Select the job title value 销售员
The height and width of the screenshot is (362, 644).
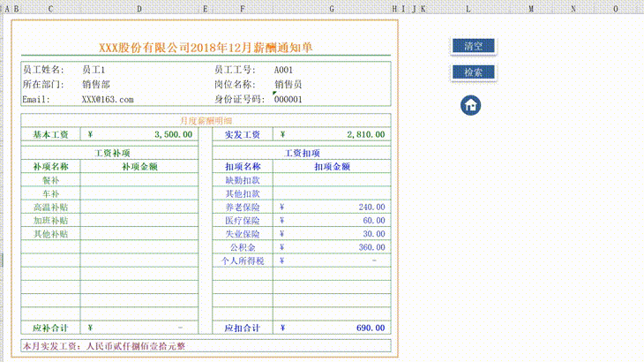click(288, 85)
